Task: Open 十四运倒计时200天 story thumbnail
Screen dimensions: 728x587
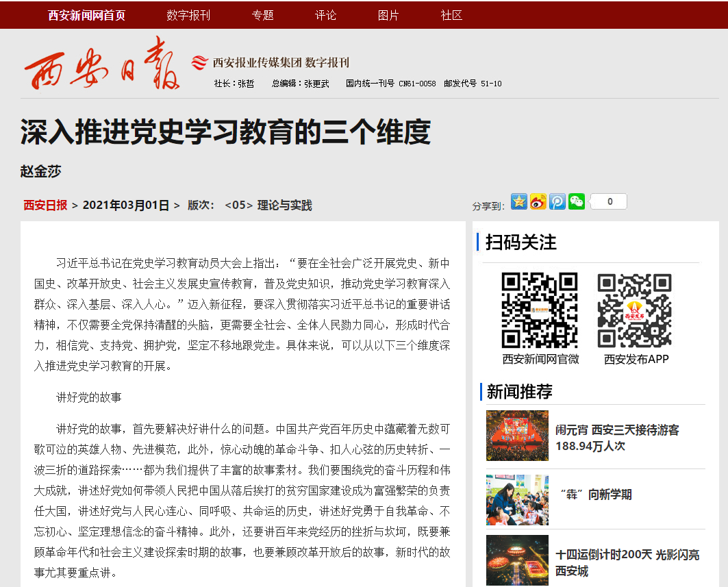Action: pos(517,560)
